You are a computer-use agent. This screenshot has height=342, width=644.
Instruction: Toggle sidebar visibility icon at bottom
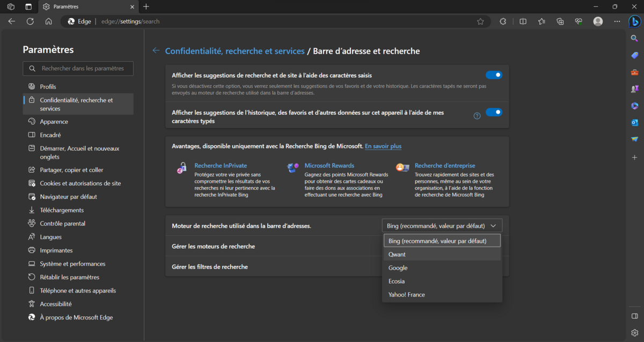click(x=634, y=316)
